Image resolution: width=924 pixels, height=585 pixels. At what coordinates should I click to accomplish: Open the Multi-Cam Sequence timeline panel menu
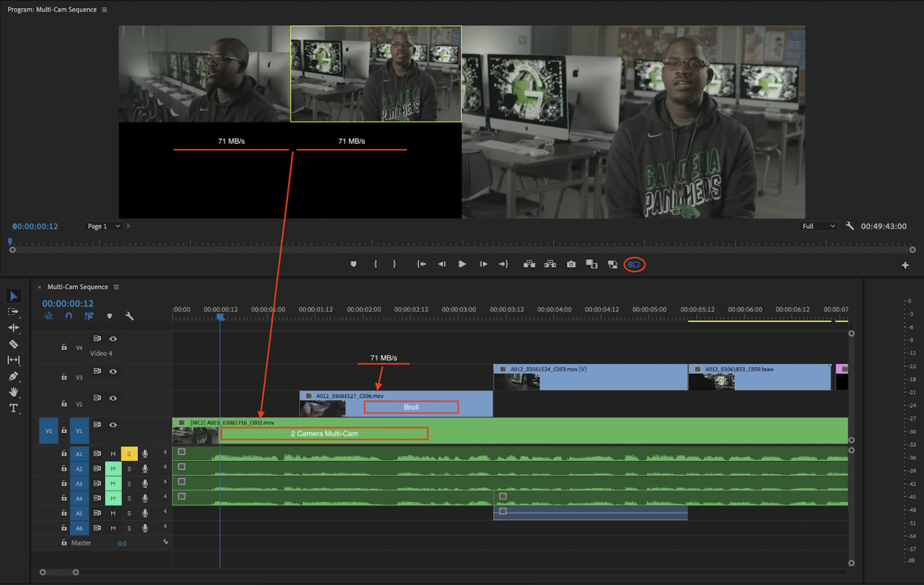coord(117,287)
